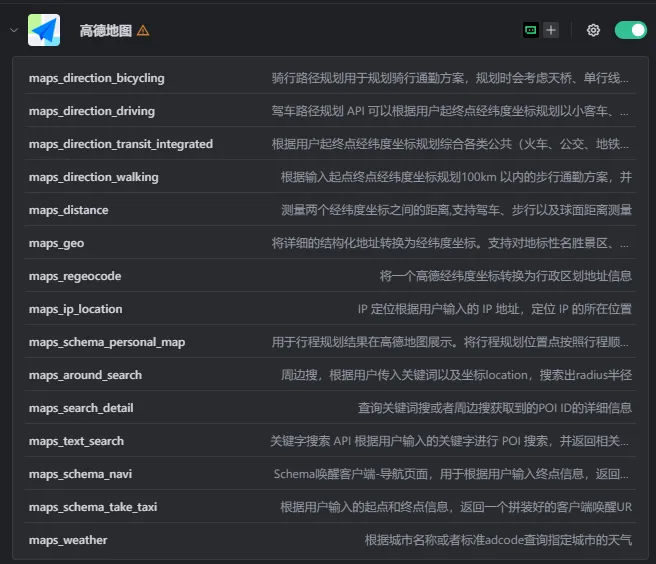Click description starting 骑行路径规划用于规划骑行通勤方案

click(x=450, y=78)
